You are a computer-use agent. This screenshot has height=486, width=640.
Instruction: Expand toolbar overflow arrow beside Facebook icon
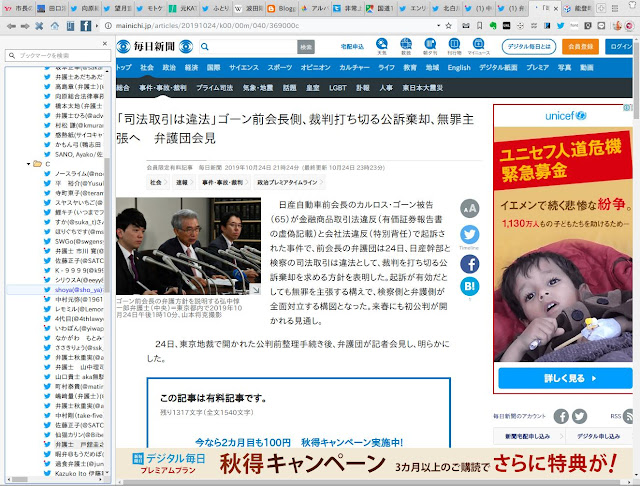tap(97, 26)
